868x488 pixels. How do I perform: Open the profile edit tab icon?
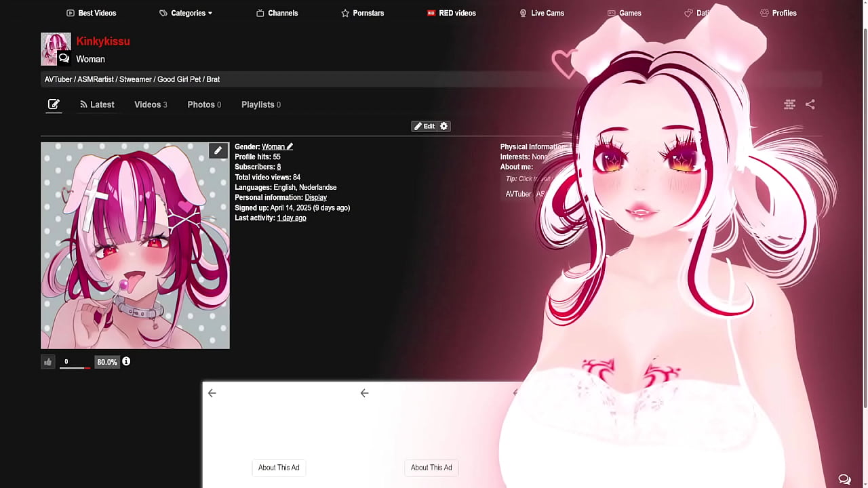point(54,104)
